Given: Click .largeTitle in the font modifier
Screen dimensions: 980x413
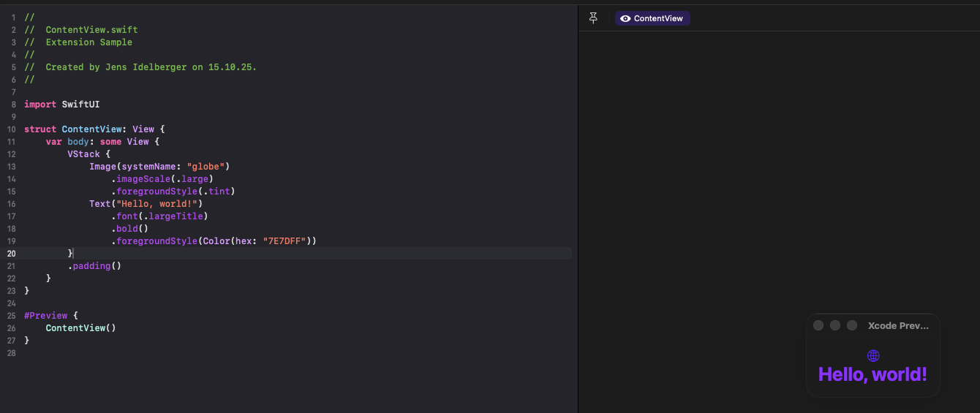Looking at the screenshot, I should tap(173, 216).
